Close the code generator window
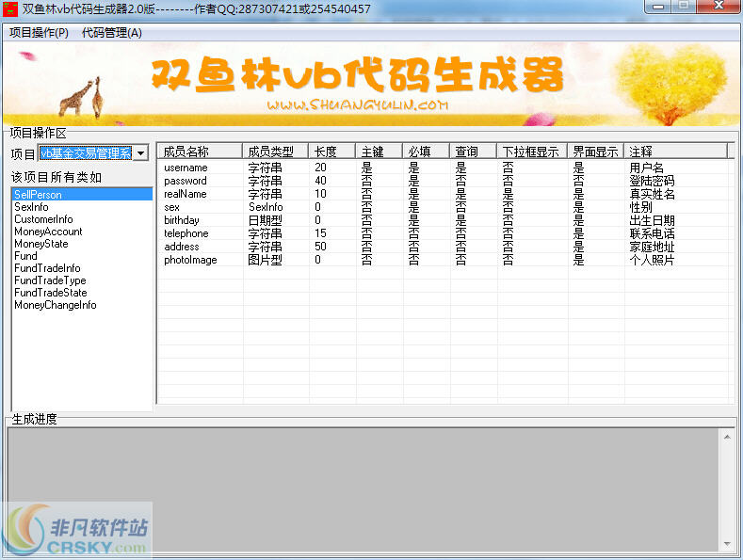Screen dimensions: 743x560 [719, 7]
